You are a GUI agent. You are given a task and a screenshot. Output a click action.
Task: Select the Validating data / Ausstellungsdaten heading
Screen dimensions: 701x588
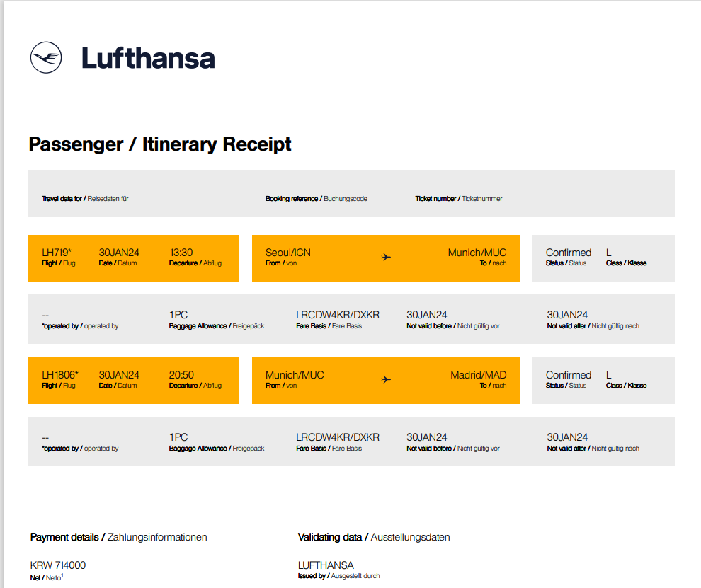374,537
